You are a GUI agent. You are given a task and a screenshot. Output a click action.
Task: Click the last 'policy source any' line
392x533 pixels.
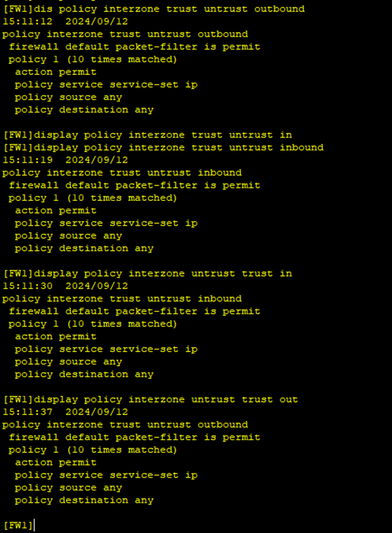click(x=68, y=488)
